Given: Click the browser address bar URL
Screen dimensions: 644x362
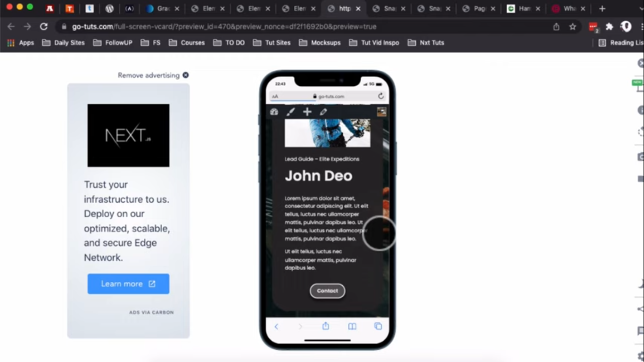Looking at the screenshot, I should 224,27.
